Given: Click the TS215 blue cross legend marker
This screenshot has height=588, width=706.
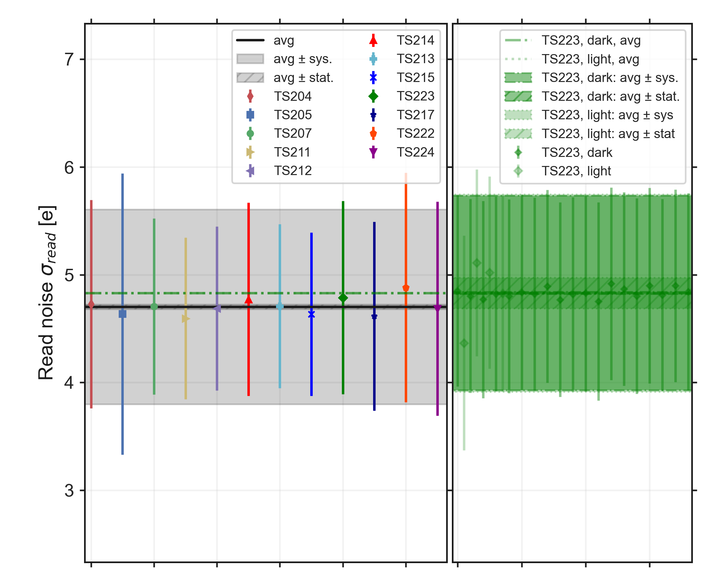Looking at the screenshot, I should (x=373, y=78).
